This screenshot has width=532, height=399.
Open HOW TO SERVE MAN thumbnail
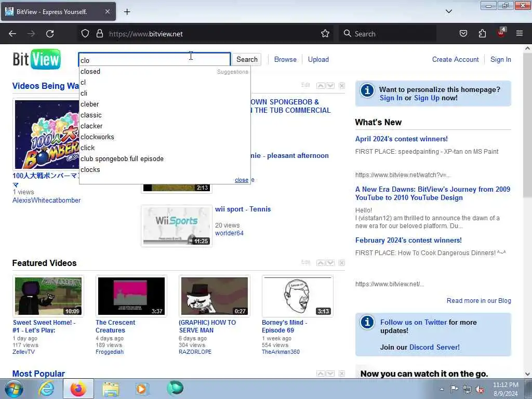coord(215,296)
